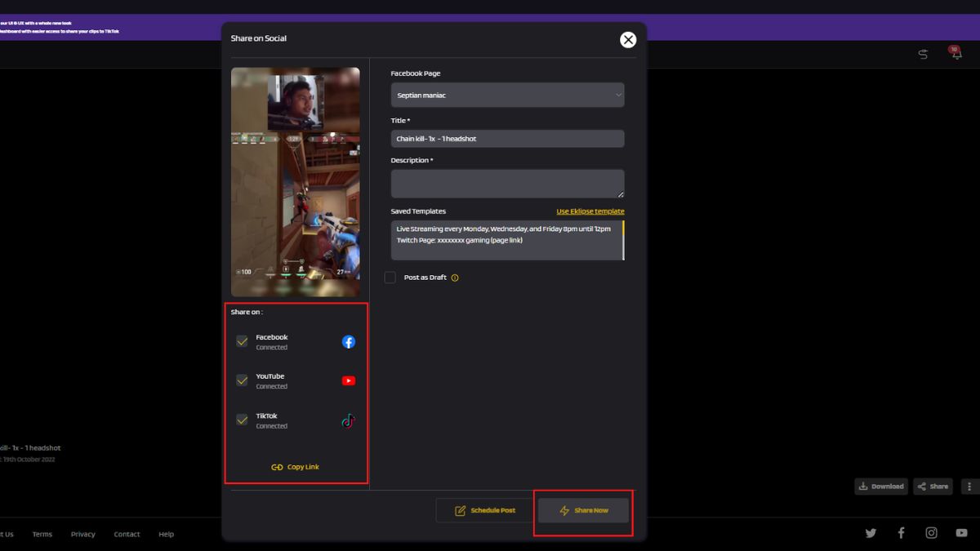The width and height of the screenshot is (980, 551).
Task: Click the Privacy link in the footer
Action: [x=82, y=534]
